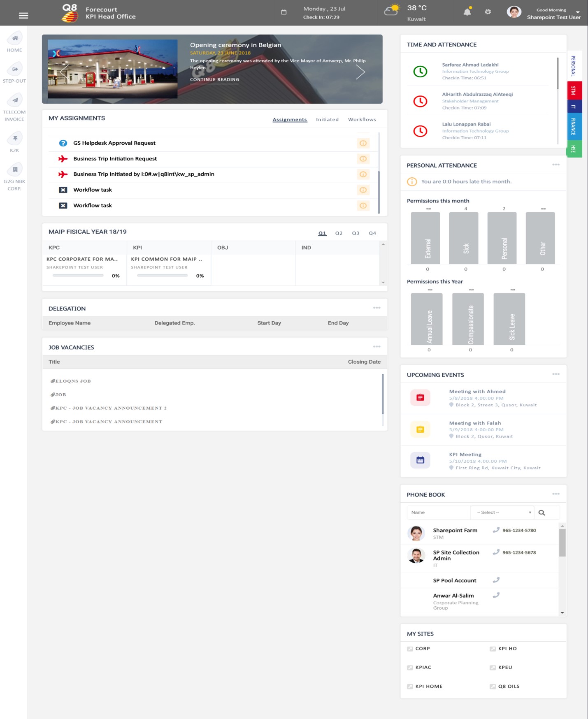
Task: Open Q8 OILS site link
Action: tap(509, 687)
